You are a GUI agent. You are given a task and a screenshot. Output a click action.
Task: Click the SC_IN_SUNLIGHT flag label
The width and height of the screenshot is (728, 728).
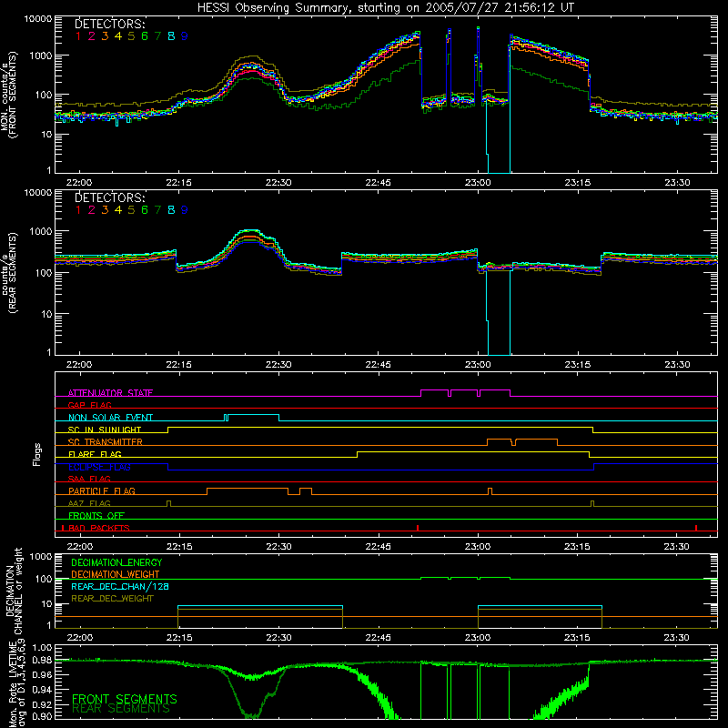coord(105,430)
